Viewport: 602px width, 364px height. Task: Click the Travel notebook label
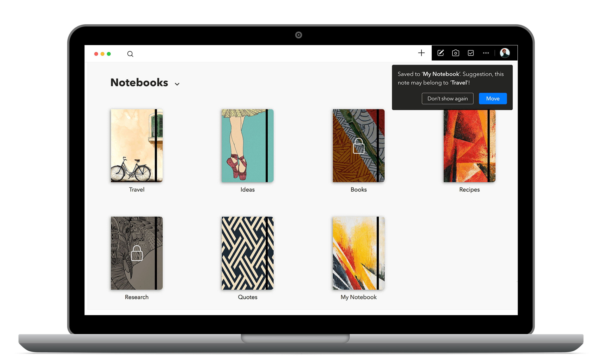tap(137, 190)
